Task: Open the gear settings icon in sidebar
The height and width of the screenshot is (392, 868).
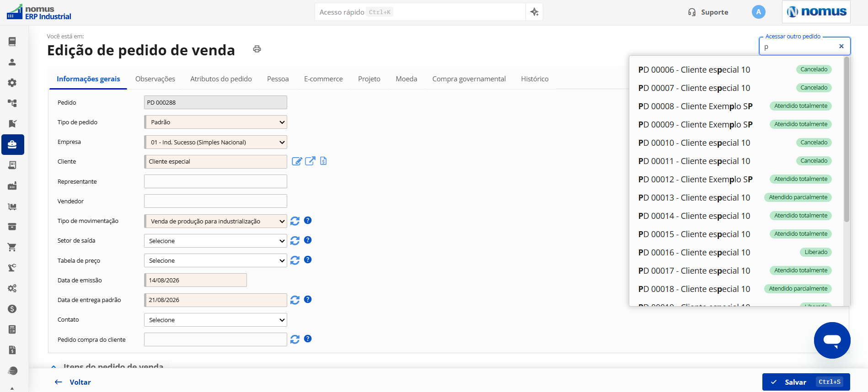Action: pos(12,83)
